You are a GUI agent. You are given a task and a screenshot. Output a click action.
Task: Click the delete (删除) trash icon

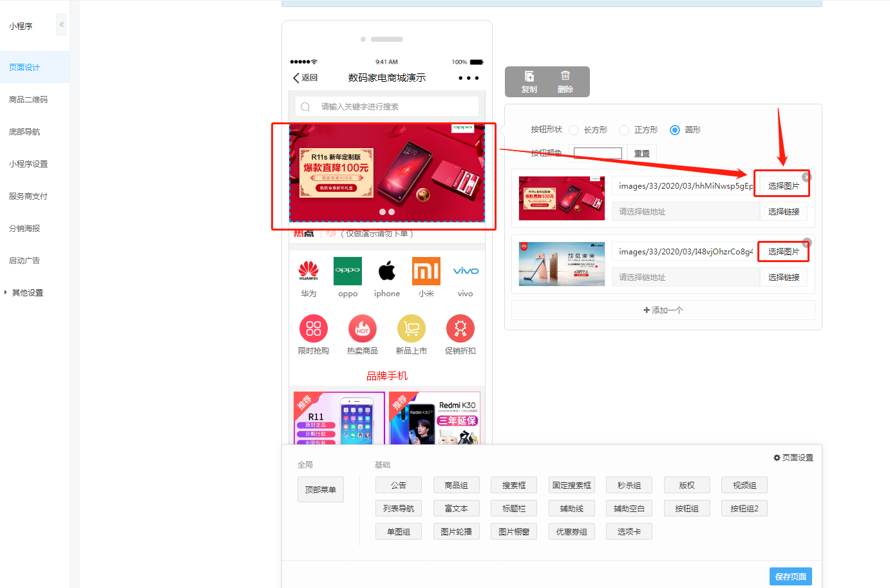tap(565, 76)
